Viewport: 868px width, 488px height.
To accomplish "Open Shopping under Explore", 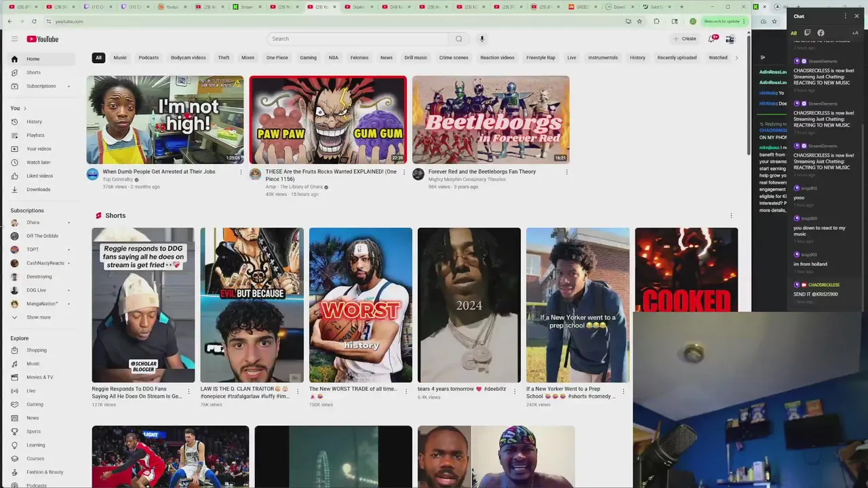I will click(x=41, y=350).
